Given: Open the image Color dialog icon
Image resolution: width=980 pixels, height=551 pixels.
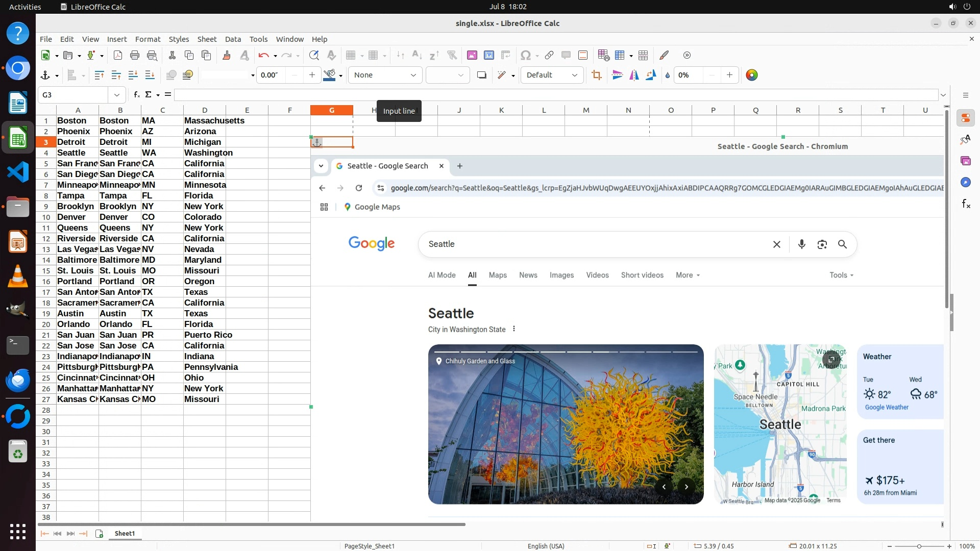Looking at the screenshot, I should click(752, 75).
